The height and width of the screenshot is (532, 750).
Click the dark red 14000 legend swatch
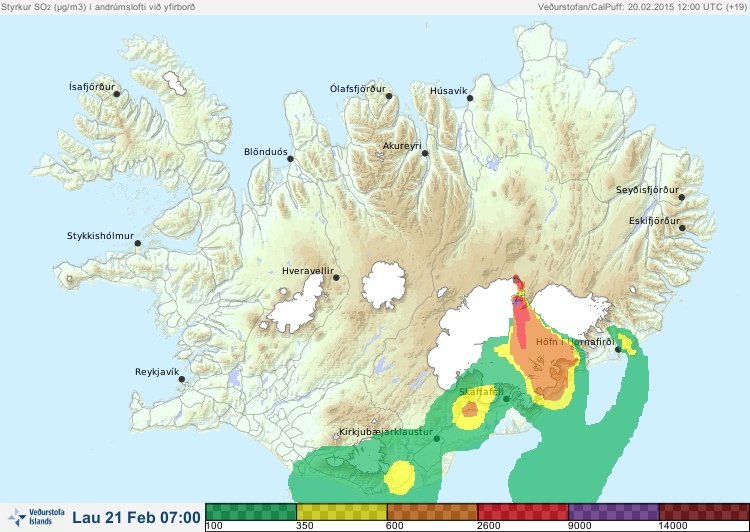coord(704,512)
